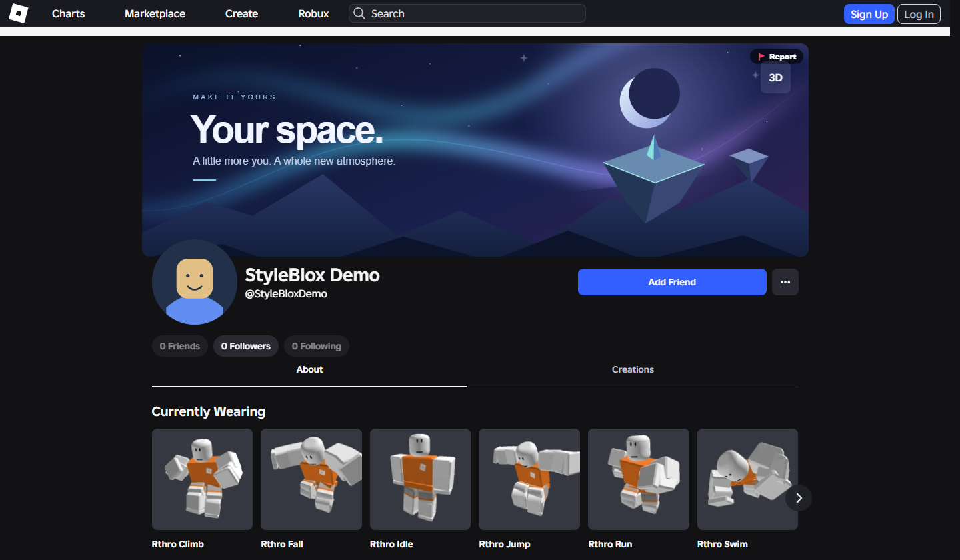Viewport: 960px width, 560px height.
Task: Switch to the Creations tab
Action: tap(633, 370)
